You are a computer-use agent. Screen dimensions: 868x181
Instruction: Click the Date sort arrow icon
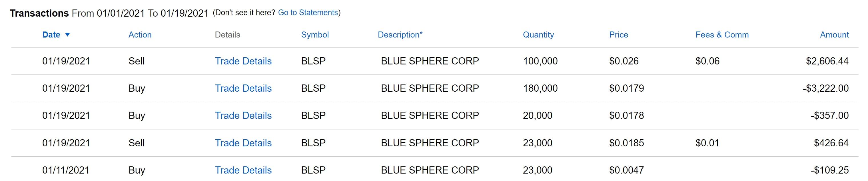(67, 34)
